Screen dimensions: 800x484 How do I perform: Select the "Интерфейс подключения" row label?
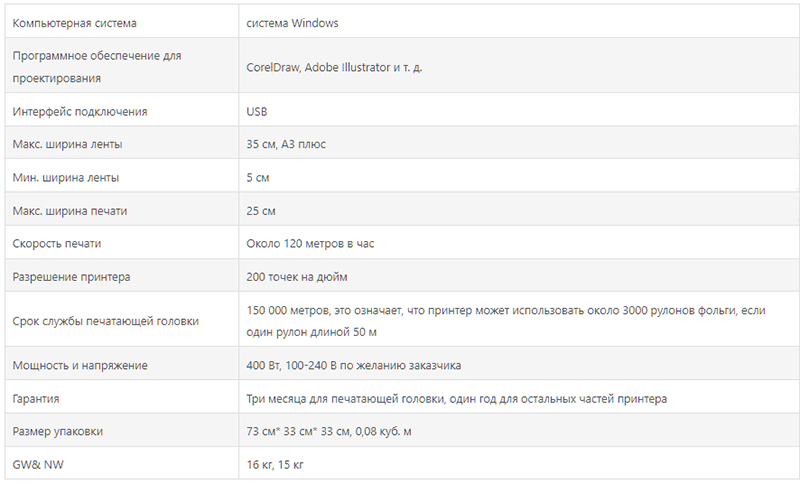80,111
